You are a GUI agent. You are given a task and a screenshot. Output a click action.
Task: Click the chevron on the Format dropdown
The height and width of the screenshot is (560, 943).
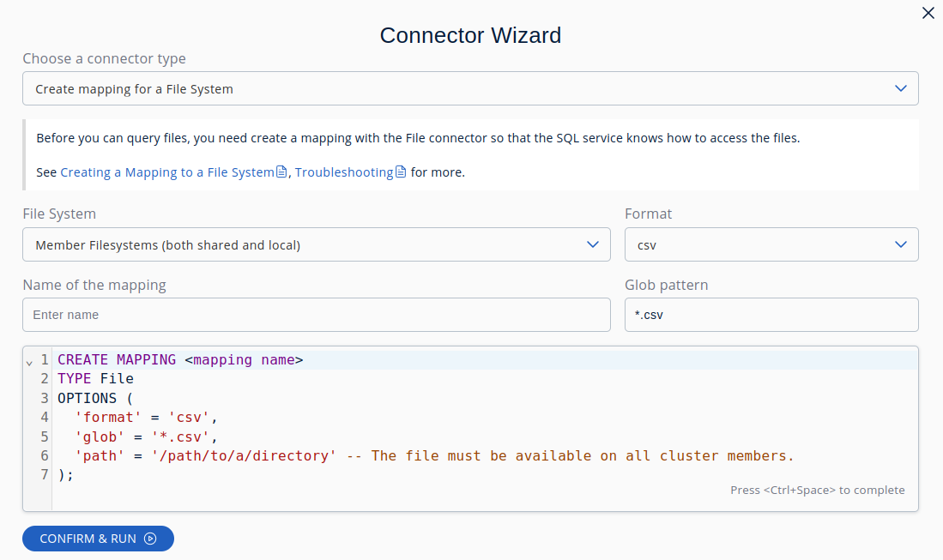901,244
